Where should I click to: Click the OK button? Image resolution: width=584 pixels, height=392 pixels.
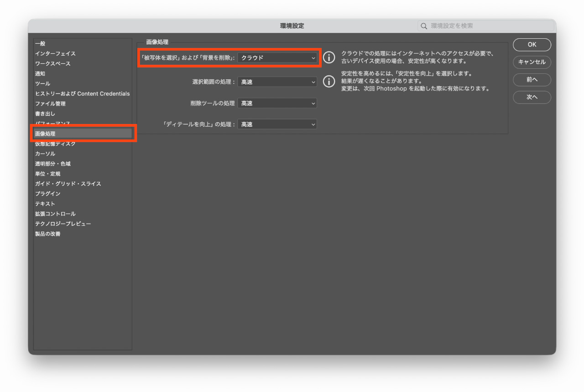click(x=532, y=45)
